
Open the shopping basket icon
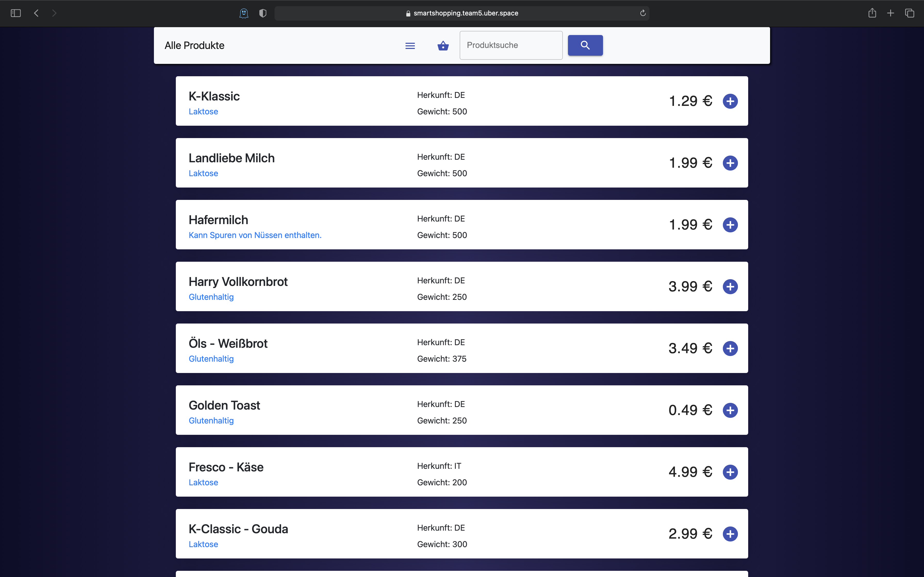(443, 46)
